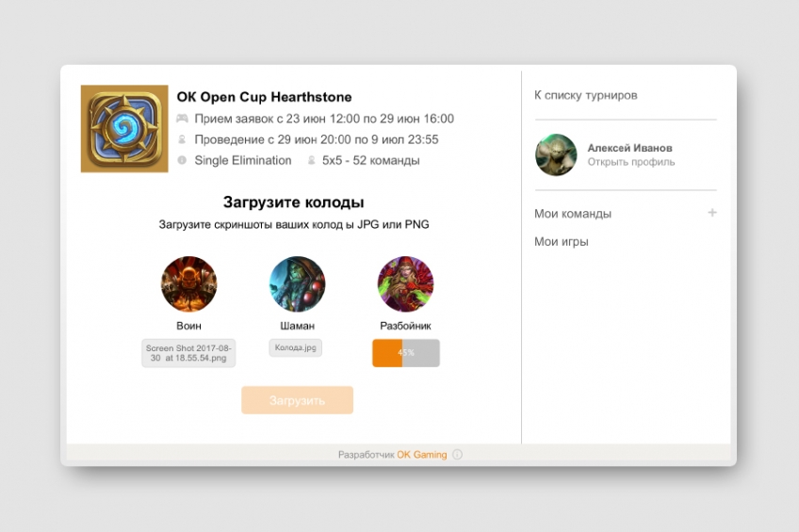Click the gamepad icon beside Прием заявок
Viewport: 799px width, 532px height.
coord(182,119)
